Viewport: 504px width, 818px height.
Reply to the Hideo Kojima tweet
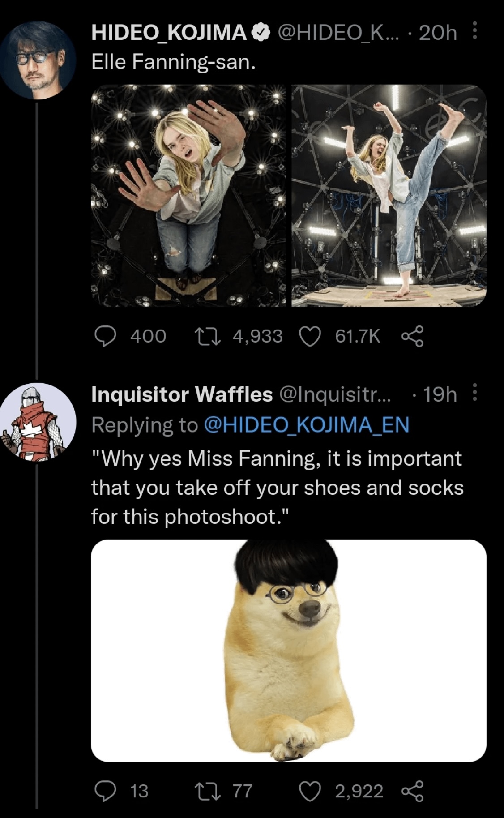point(106,336)
